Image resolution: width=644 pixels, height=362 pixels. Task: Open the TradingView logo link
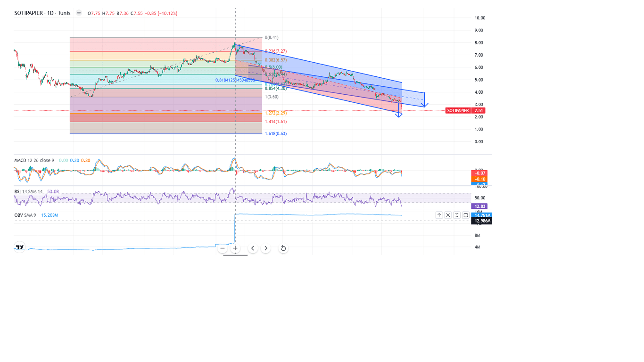(x=19, y=247)
